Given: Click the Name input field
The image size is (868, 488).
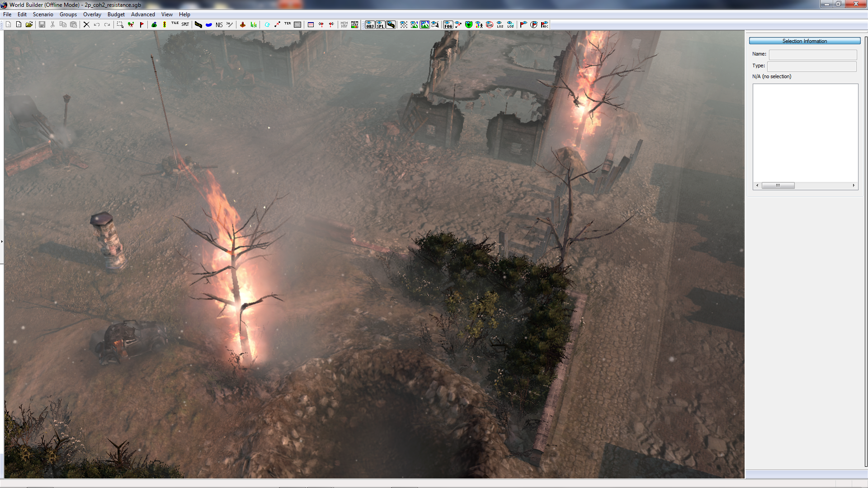Looking at the screenshot, I should click(x=813, y=54).
